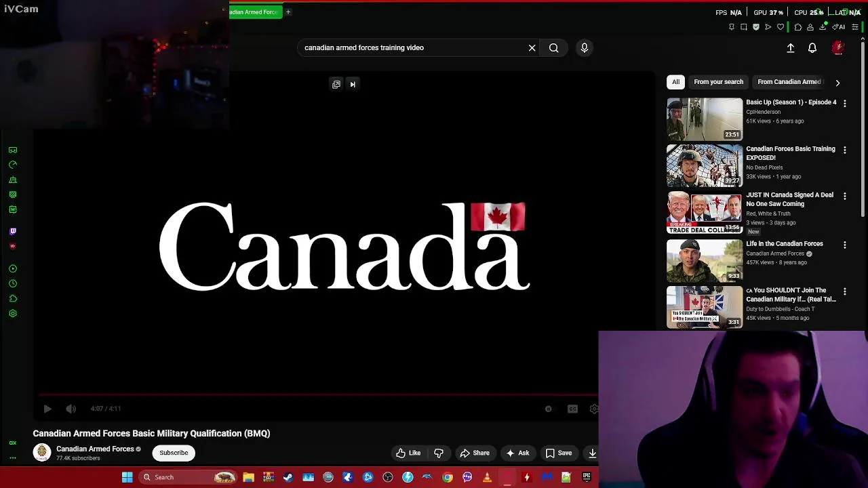This screenshot has height=488, width=868.
Task: Open the browser downloads icon
Action: [823, 27]
